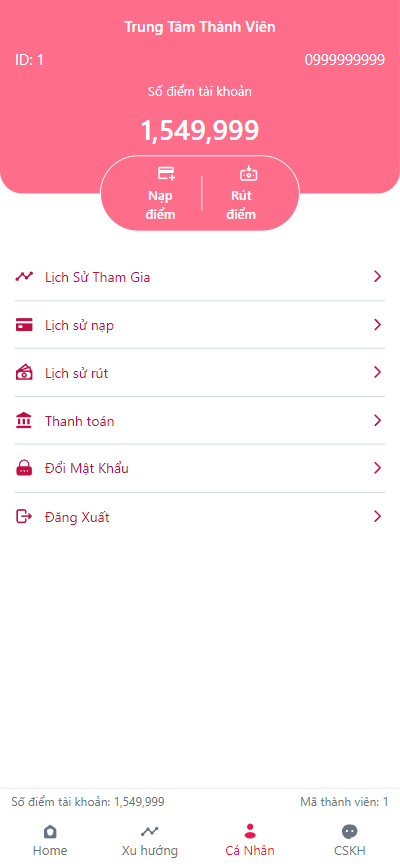
Task: Click the bank building icon beside Thanh toán
Action: [24, 421]
